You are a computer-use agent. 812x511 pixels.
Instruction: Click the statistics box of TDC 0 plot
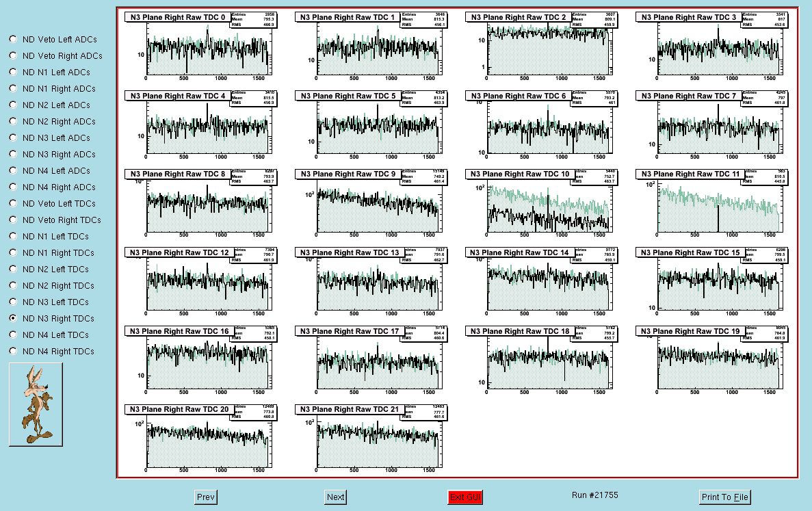click(254, 20)
